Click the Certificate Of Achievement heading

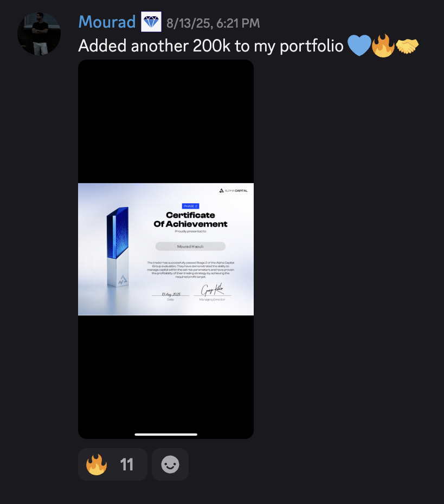pyautogui.click(x=190, y=219)
